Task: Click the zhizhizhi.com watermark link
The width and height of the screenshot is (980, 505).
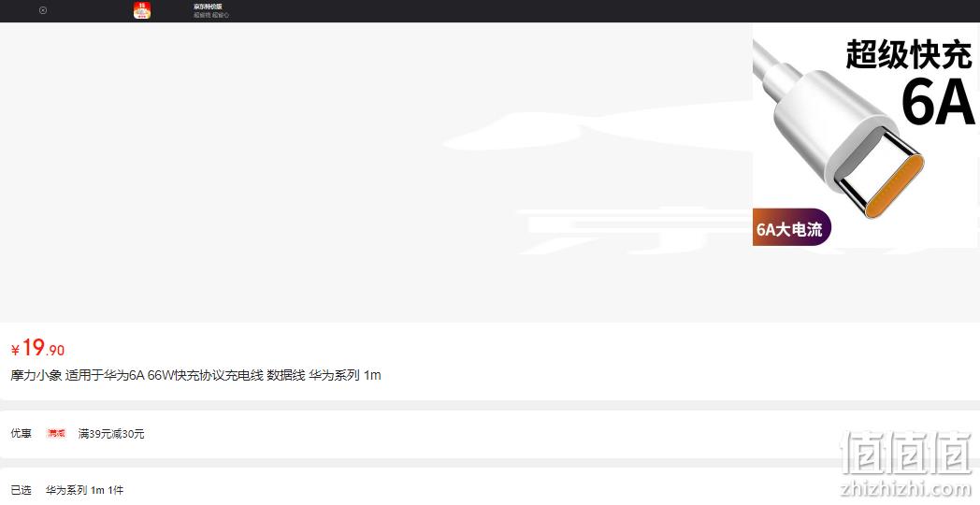Action: [906, 488]
